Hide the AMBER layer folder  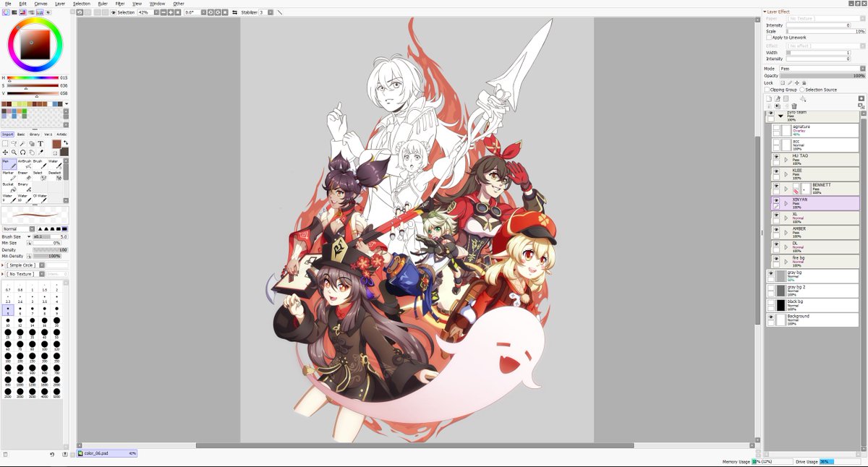click(776, 229)
